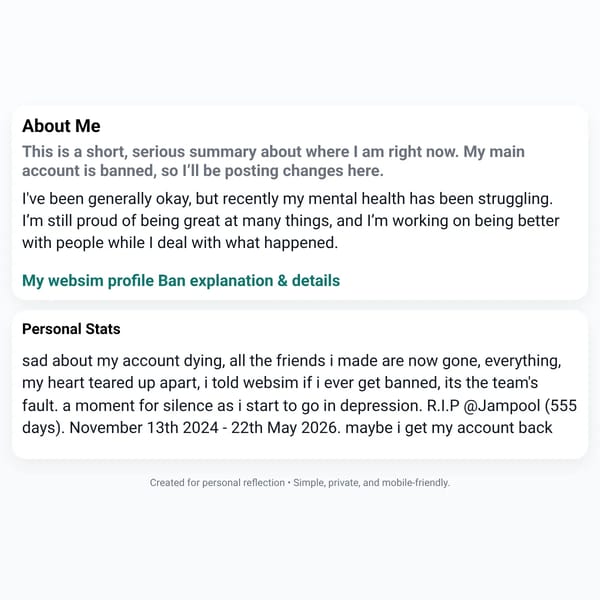600x600 pixels.
Task: Select the "This is a short, serious summary" subtitle text
Action: point(139,152)
